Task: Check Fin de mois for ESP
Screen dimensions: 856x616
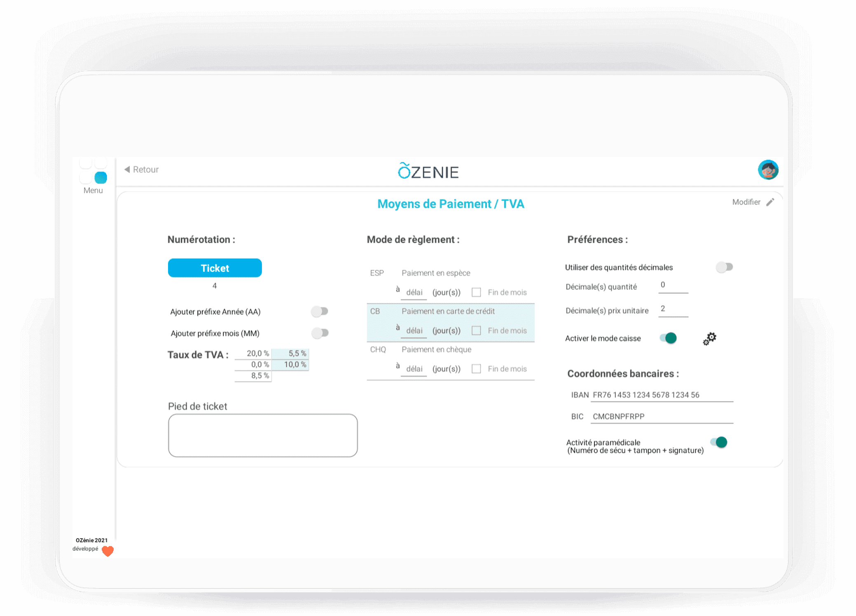Action: pyautogui.click(x=476, y=292)
